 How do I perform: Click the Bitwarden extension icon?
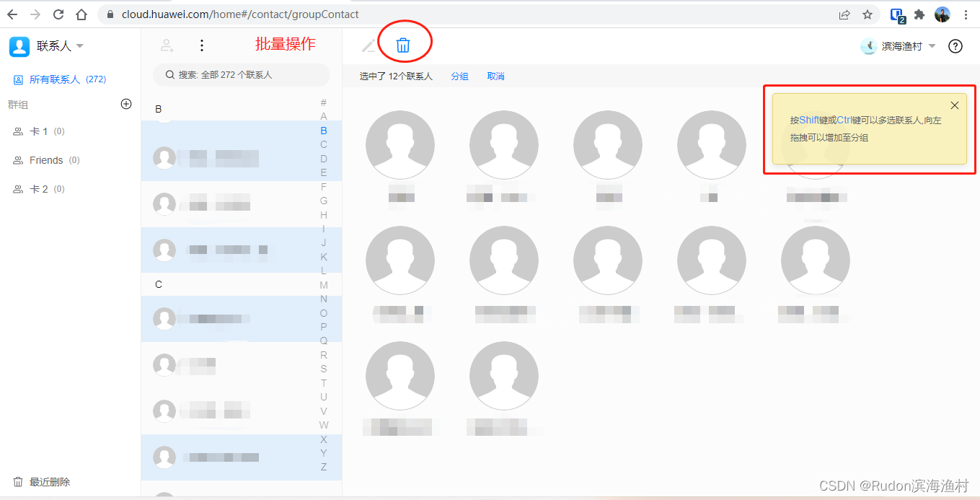coord(897,15)
